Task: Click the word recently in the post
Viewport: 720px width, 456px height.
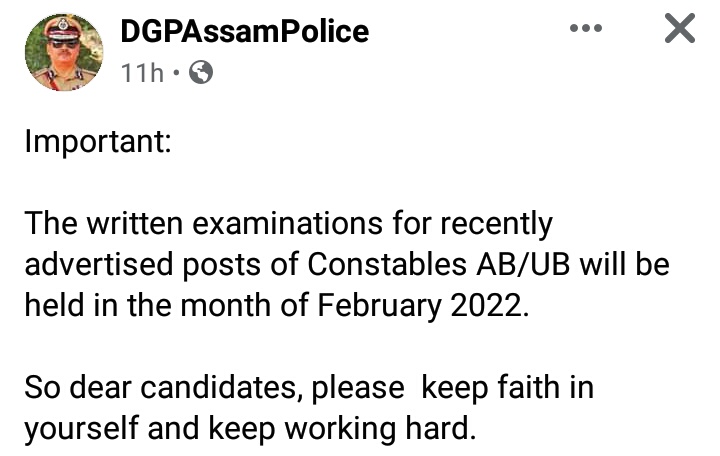Action: point(496,225)
